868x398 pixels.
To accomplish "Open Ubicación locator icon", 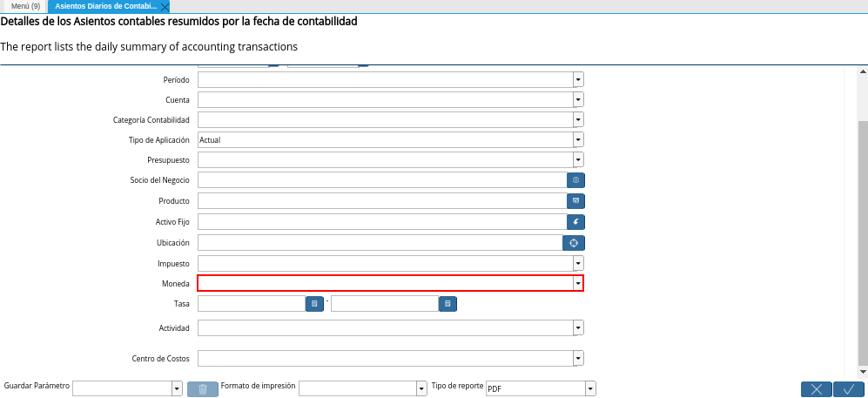I will tap(574, 243).
